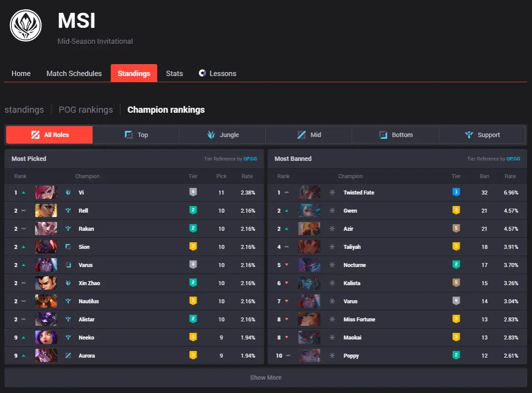Select the Support role filter

[x=482, y=135]
